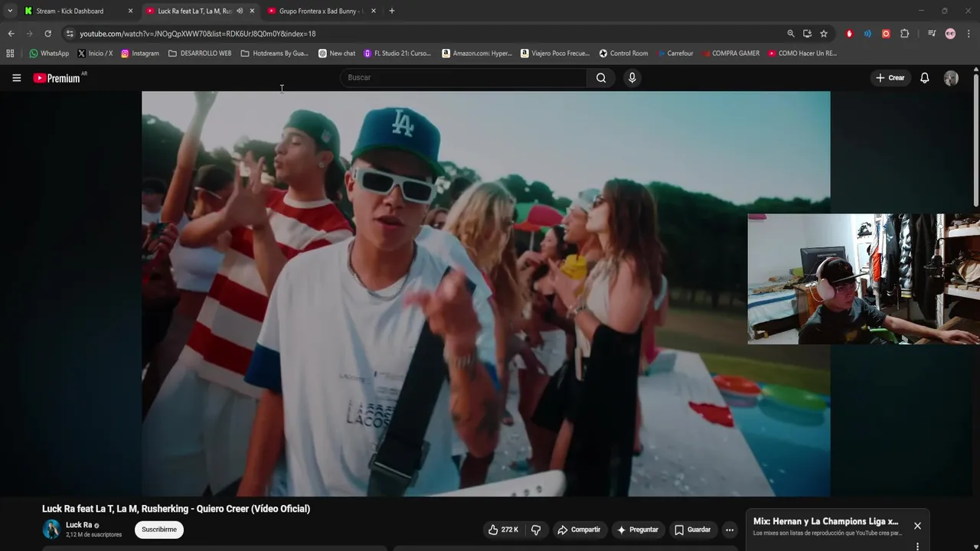980x551 pixels.
Task: Open COMPRA GAMER bookmark
Action: 730,54
